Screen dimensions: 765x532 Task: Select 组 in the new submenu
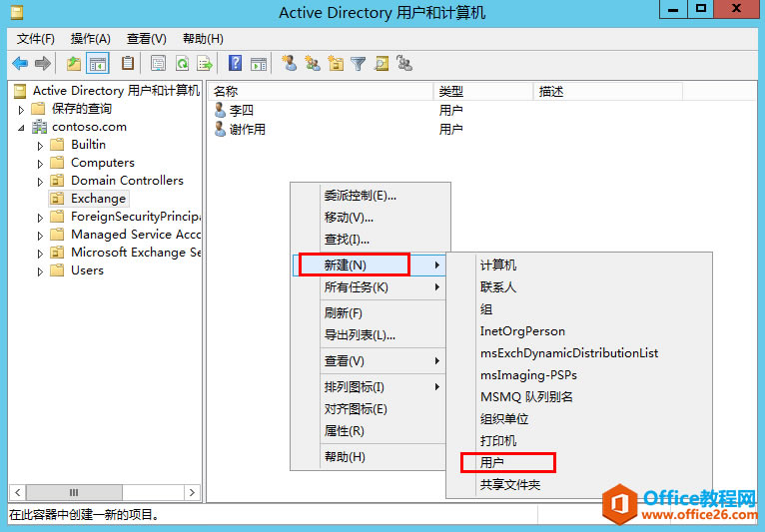tap(579, 308)
